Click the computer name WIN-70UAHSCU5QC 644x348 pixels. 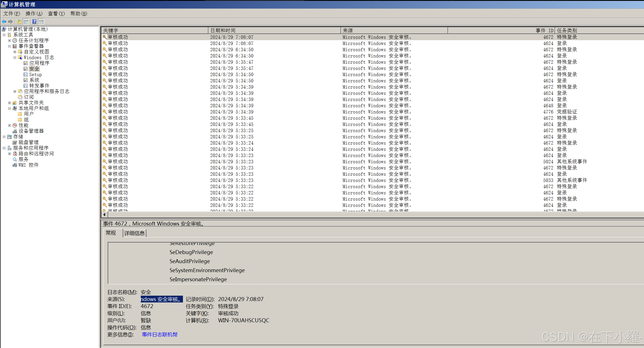[244, 320]
